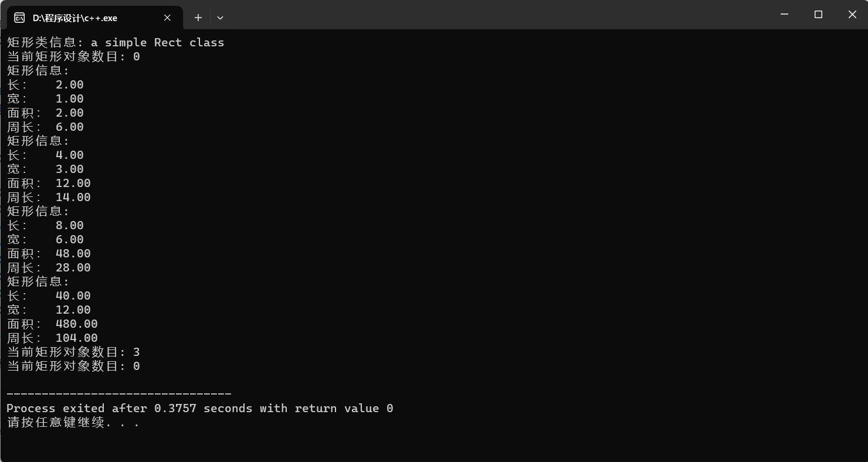Click the dashed separator line

coord(118,393)
